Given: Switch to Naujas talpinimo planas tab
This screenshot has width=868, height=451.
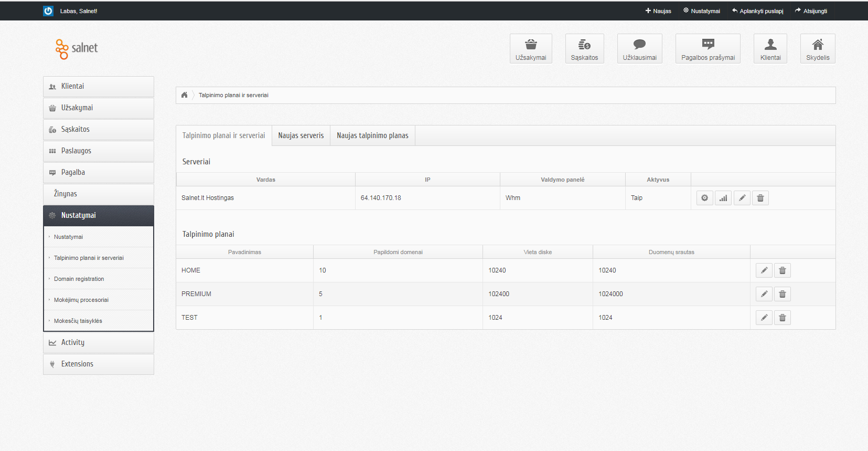Looking at the screenshot, I should tap(372, 135).
